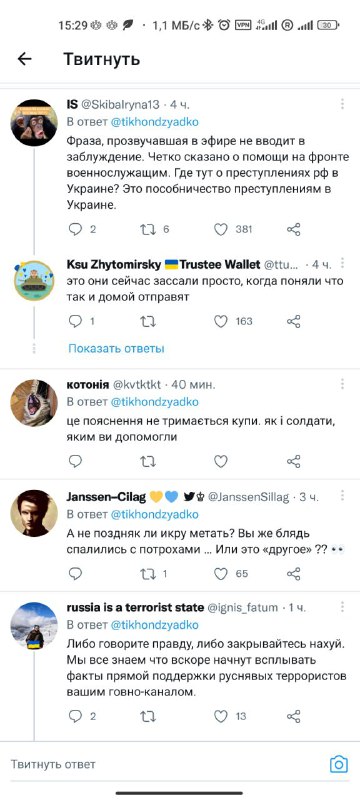Go back using the arrow icon
The height and width of the screenshot is (800, 360).
[24, 59]
